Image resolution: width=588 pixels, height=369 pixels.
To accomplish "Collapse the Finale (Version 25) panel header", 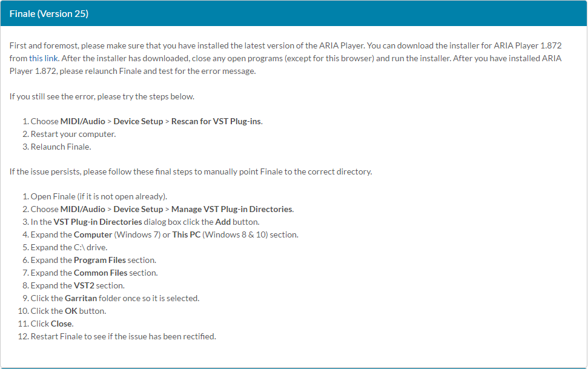I will pyautogui.click(x=49, y=13).
